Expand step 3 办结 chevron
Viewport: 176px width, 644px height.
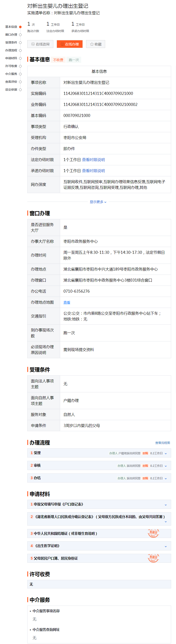(x=166, y=478)
